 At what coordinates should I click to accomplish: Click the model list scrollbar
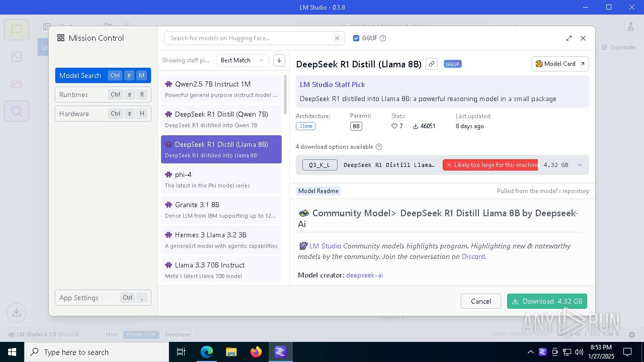(x=285, y=95)
